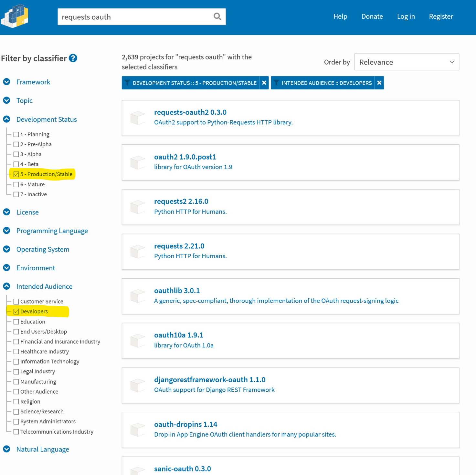Check the End Users/Desktop checkbox
This screenshot has height=475, width=476.
(16, 332)
